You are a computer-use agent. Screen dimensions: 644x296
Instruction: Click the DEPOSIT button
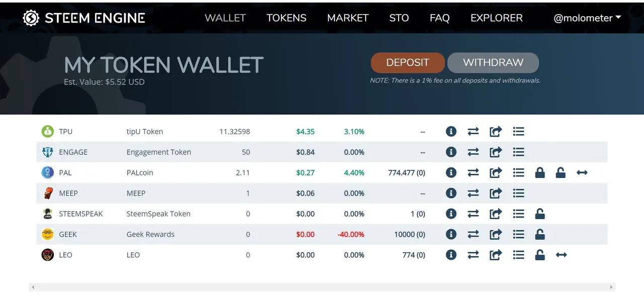pos(408,63)
